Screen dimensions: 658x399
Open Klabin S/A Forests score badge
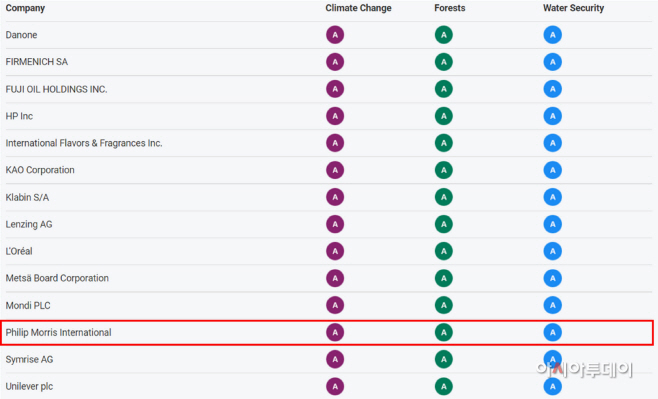pos(444,197)
